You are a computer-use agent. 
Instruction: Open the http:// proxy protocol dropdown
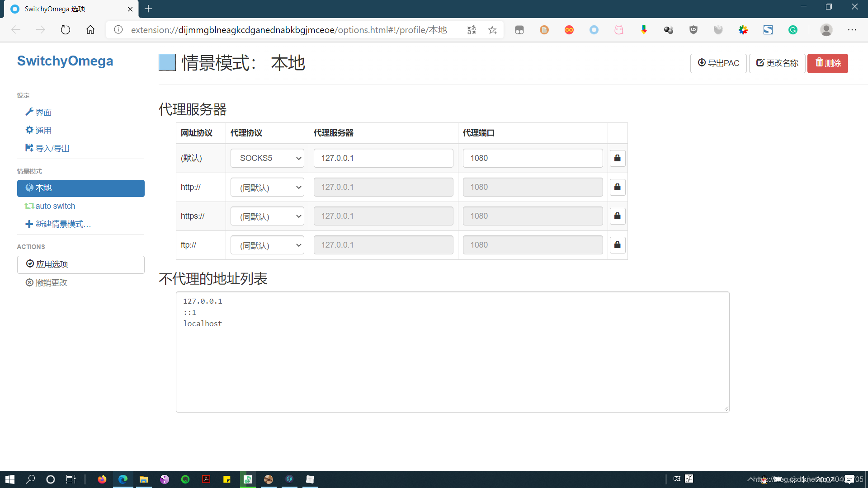pyautogui.click(x=267, y=187)
